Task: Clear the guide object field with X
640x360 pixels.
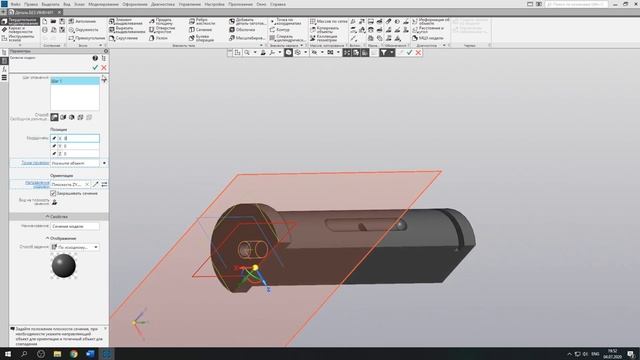Action: coord(87,184)
